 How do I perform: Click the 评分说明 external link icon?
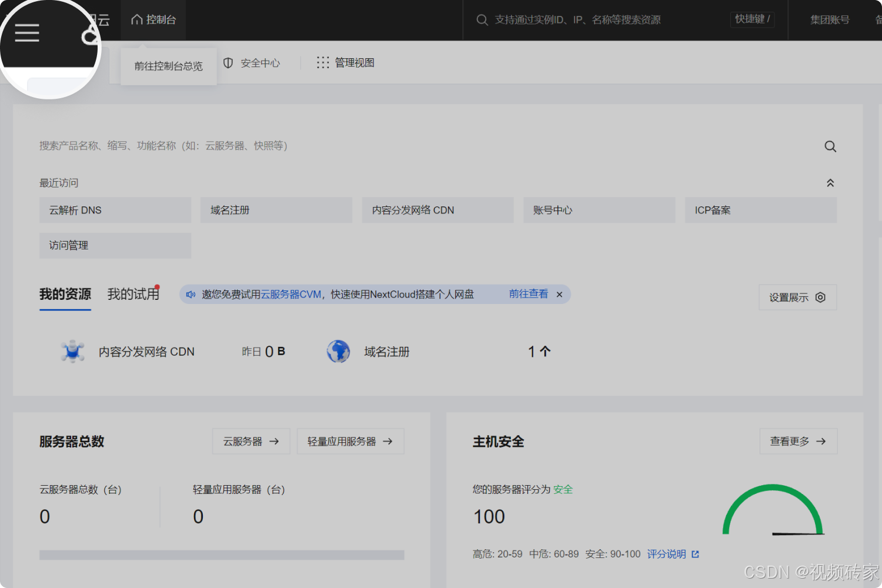695,554
